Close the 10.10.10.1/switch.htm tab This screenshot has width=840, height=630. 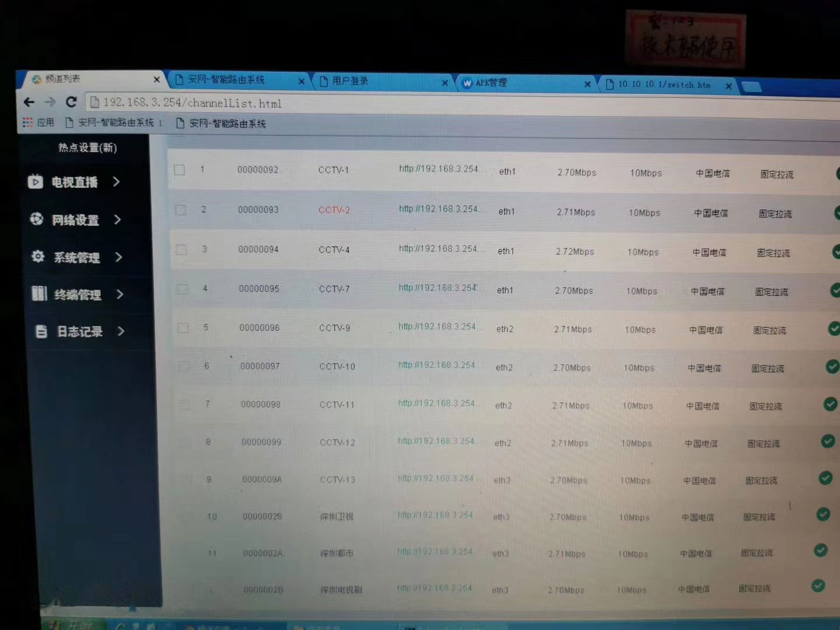(x=729, y=86)
